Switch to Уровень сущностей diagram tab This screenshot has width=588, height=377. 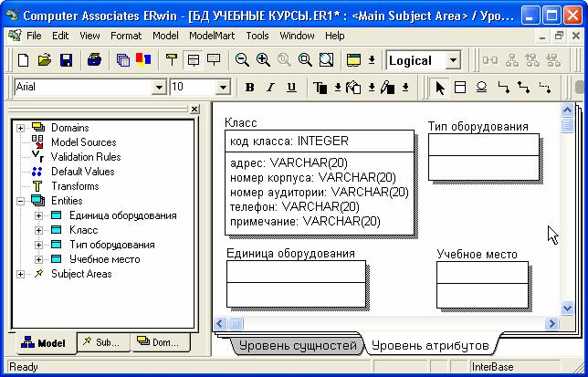(x=297, y=345)
